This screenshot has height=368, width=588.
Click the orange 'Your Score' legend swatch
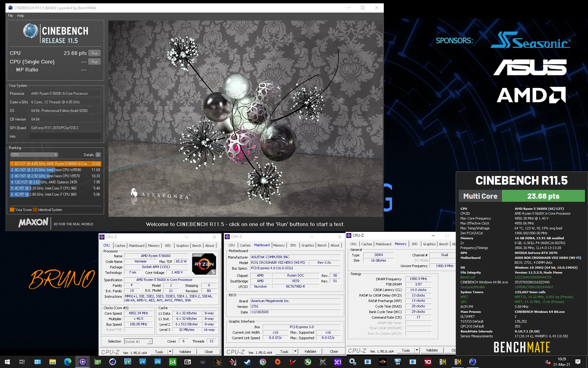coord(12,210)
